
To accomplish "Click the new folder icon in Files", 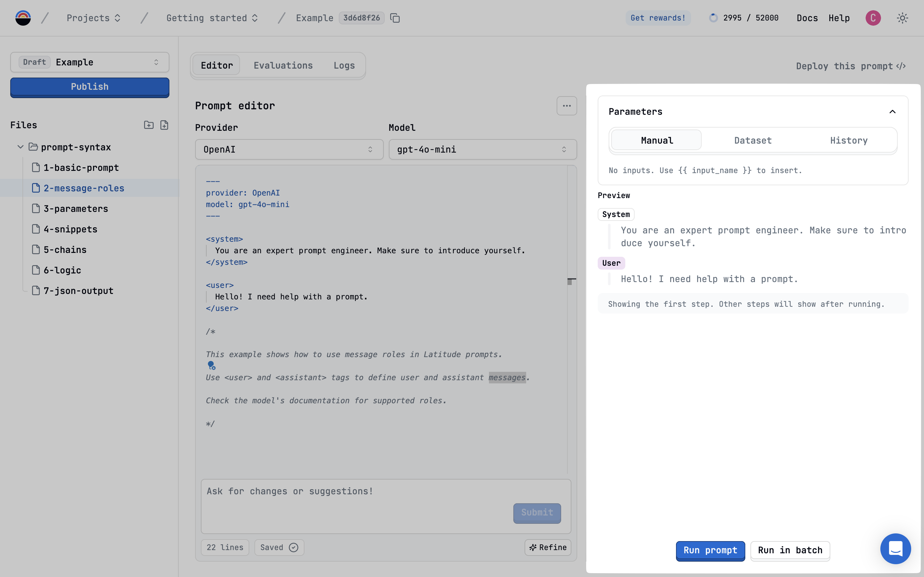I will pyautogui.click(x=149, y=125).
